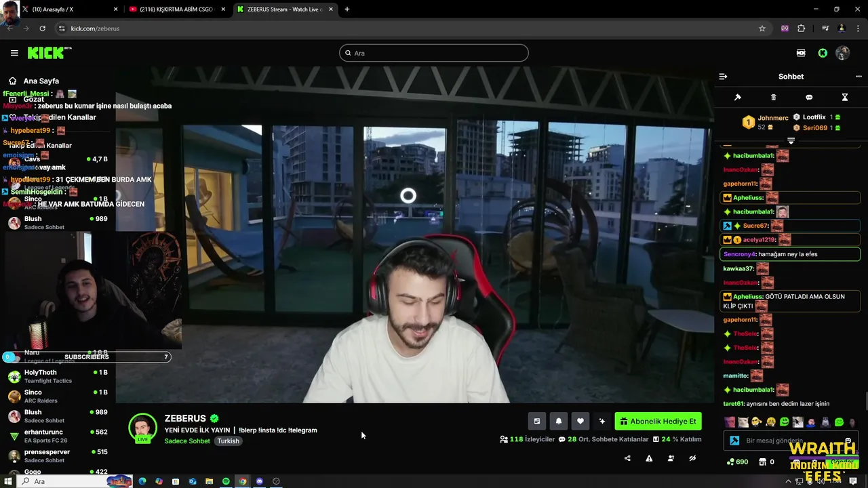868x488 pixels.
Task: Open File Explorer from taskbar
Action: coord(209,481)
